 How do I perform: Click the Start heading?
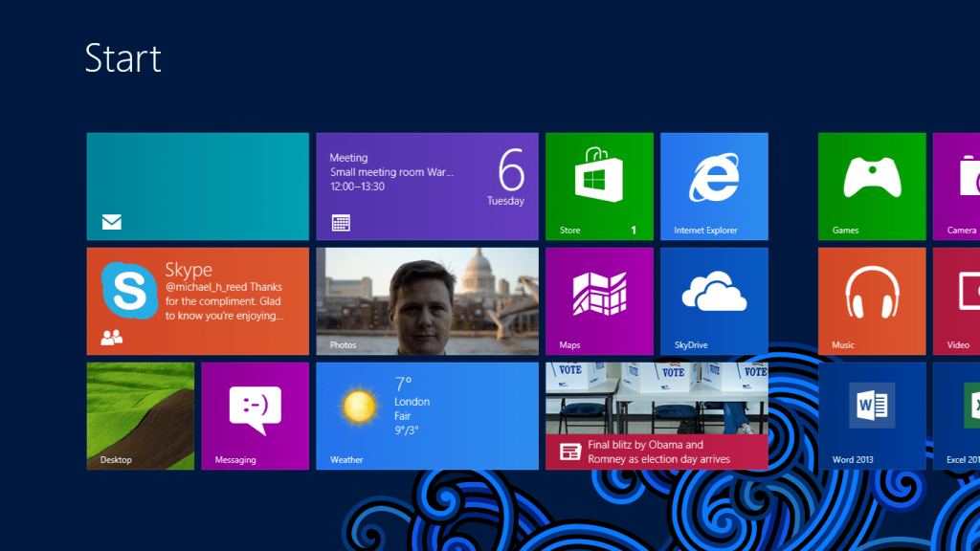coord(123,59)
